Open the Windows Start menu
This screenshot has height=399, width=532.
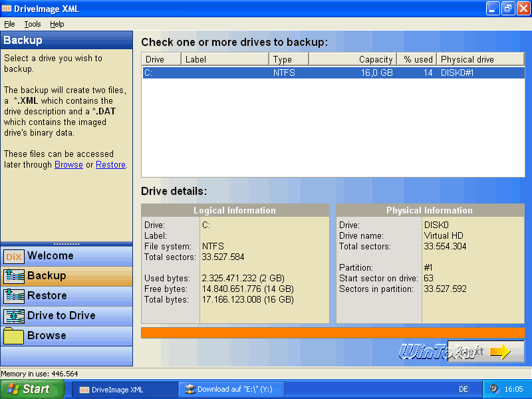click(x=32, y=389)
